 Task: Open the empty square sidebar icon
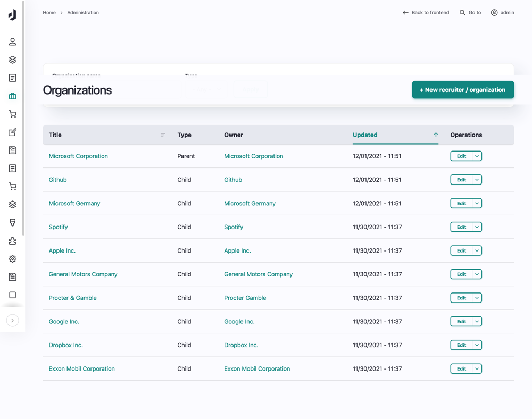coord(13,295)
